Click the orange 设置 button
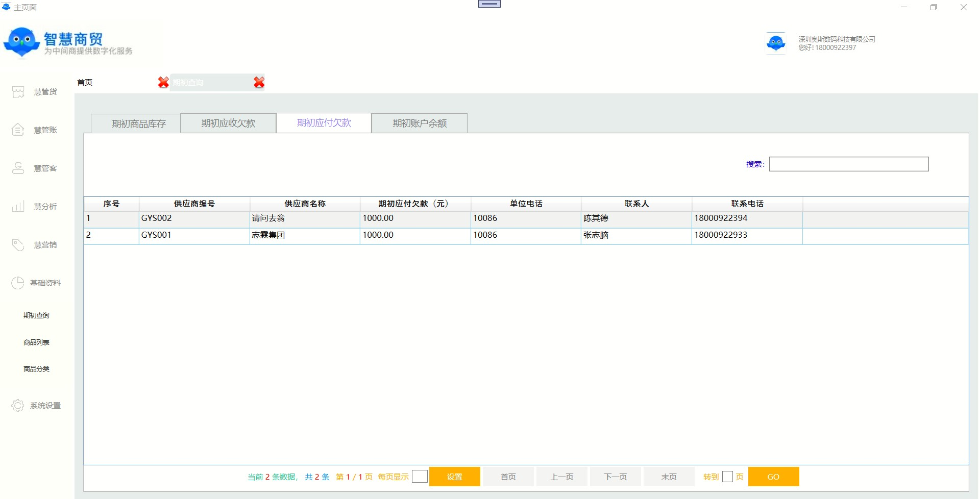980x499 pixels. tap(455, 477)
